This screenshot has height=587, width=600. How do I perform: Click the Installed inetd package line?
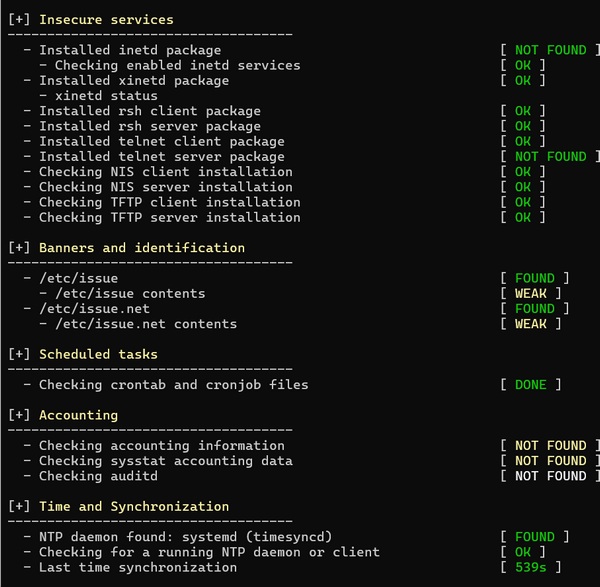point(130,50)
